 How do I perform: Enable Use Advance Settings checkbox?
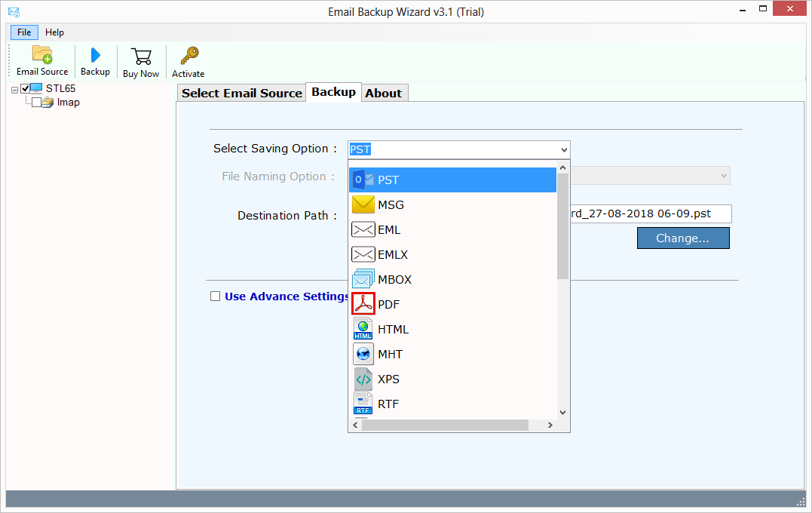click(215, 296)
